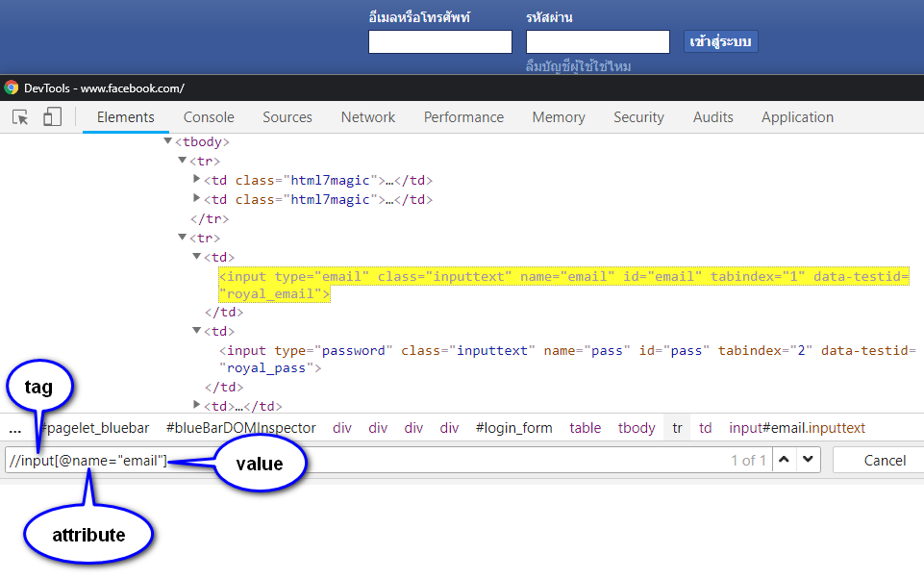924x579 pixels.
Task: Click the first div after #blueBarDOMInspector in breadcrumb
Action: point(341,428)
